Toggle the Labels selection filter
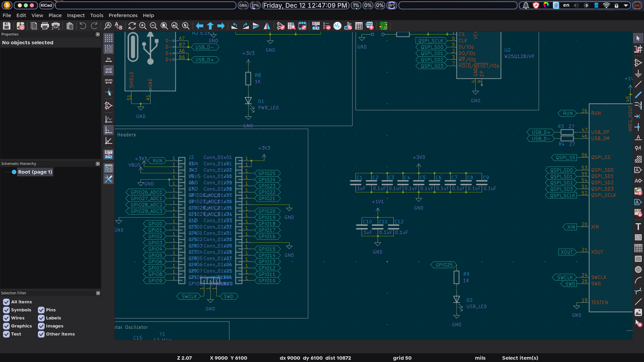The height and width of the screenshot is (362, 644). click(x=41, y=318)
